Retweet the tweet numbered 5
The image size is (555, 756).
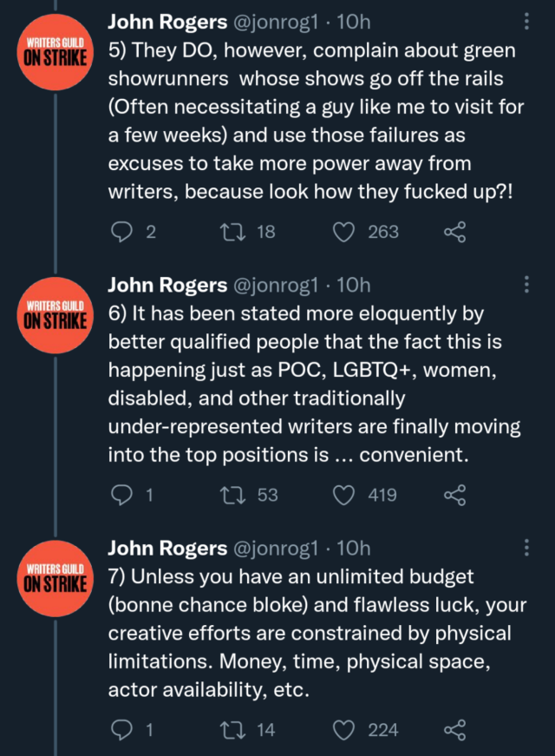coord(232,231)
